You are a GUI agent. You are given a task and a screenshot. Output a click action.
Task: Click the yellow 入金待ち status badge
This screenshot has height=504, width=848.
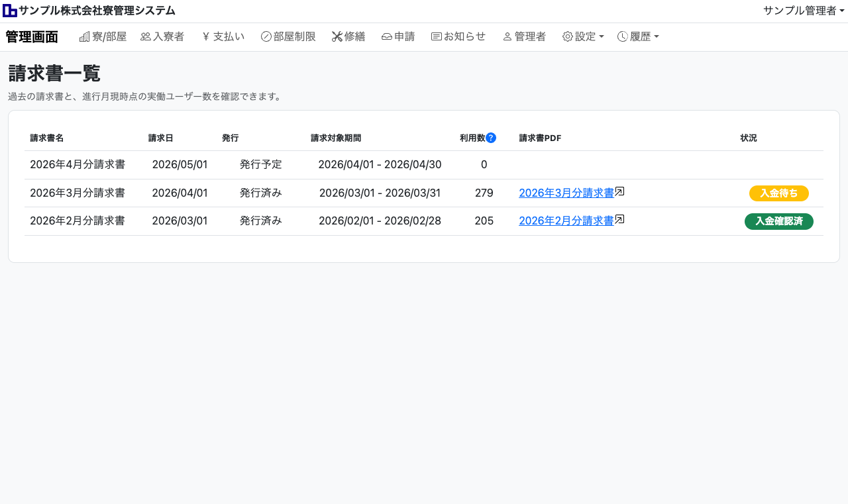pos(778,193)
